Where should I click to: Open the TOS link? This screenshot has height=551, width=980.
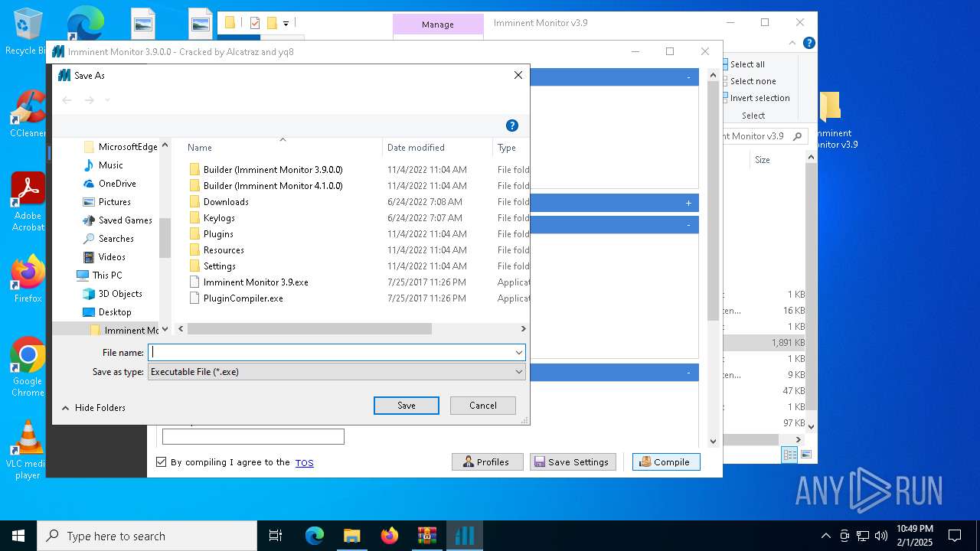(305, 462)
